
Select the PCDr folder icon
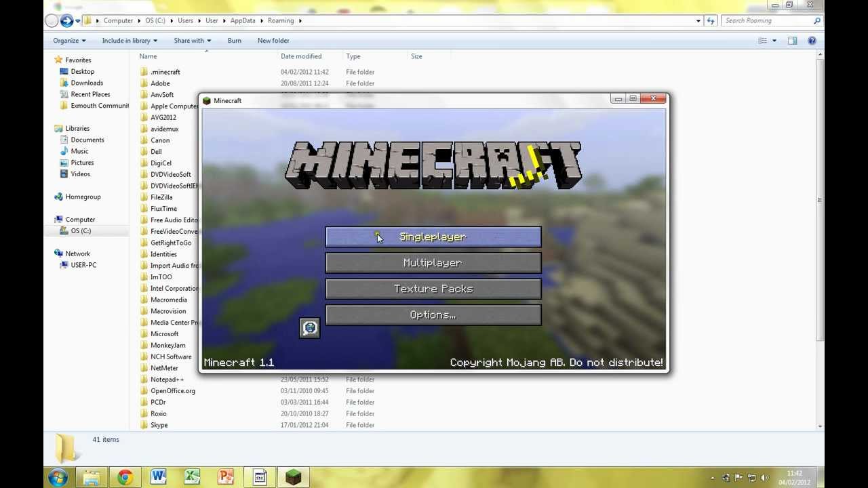(144, 402)
